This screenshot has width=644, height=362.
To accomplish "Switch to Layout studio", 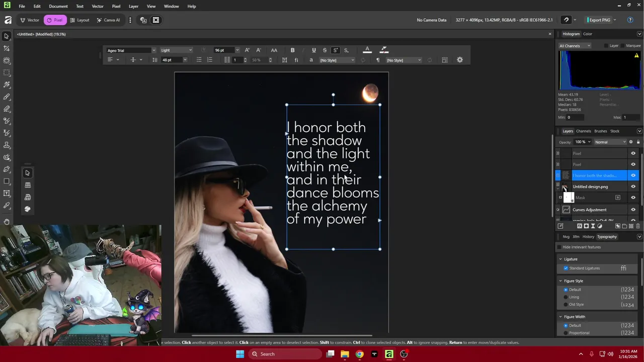I will pos(79,20).
